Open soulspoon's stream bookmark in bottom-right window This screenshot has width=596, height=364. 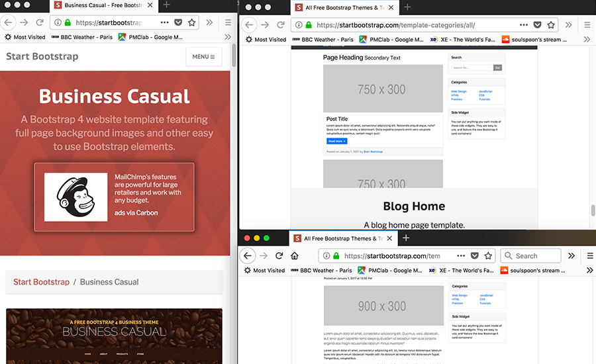click(533, 270)
